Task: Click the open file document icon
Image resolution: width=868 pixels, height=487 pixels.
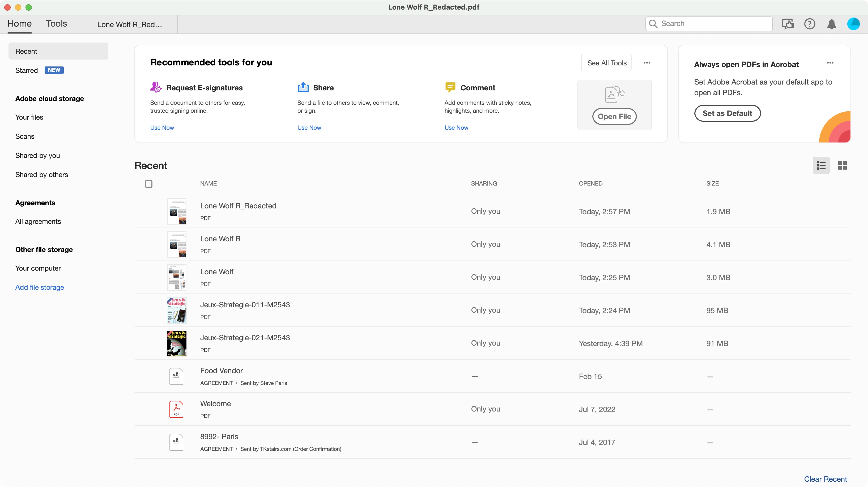Action: 614,94
